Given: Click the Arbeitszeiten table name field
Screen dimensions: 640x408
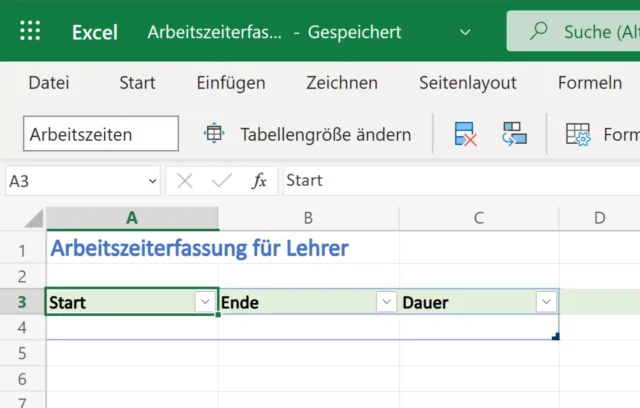Looking at the screenshot, I should coord(100,134).
